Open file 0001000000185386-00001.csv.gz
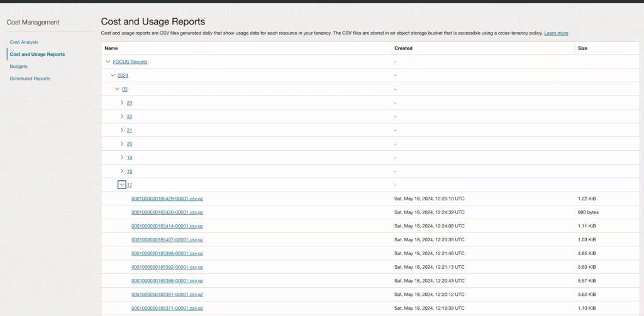Screen dimensions: 644x316 coord(167,281)
